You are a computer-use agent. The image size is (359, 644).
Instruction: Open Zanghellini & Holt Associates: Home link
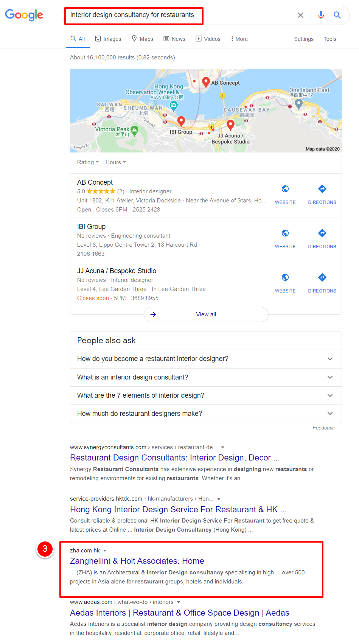[x=137, y=561]
